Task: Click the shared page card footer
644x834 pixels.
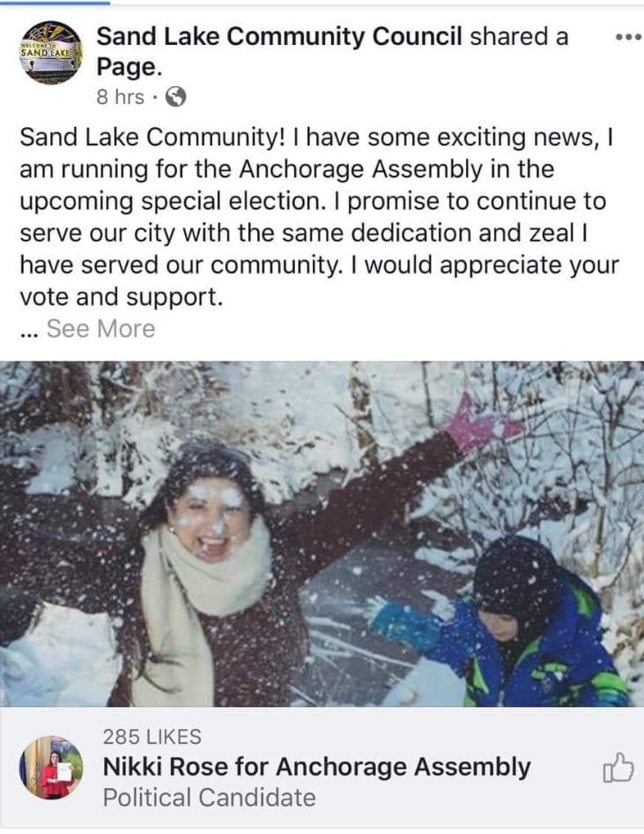Action: [322, 768]
